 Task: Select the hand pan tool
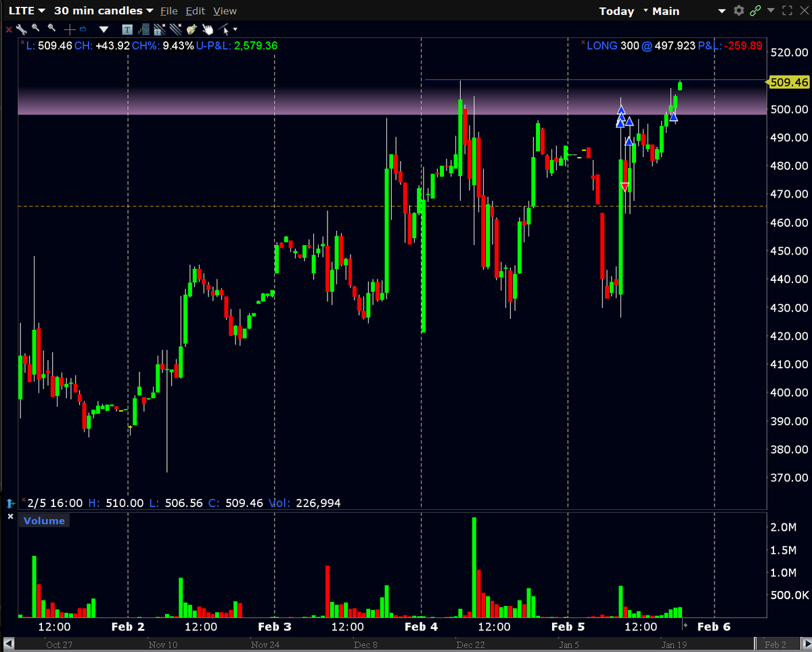tap(208, 29)
